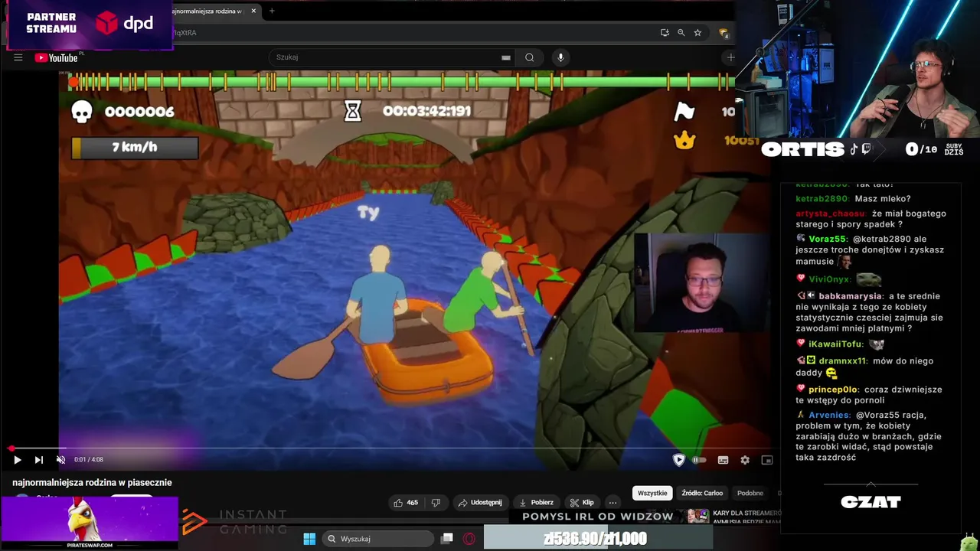Click the Klip scissors button
980x551 pixels.
point(582,503)
